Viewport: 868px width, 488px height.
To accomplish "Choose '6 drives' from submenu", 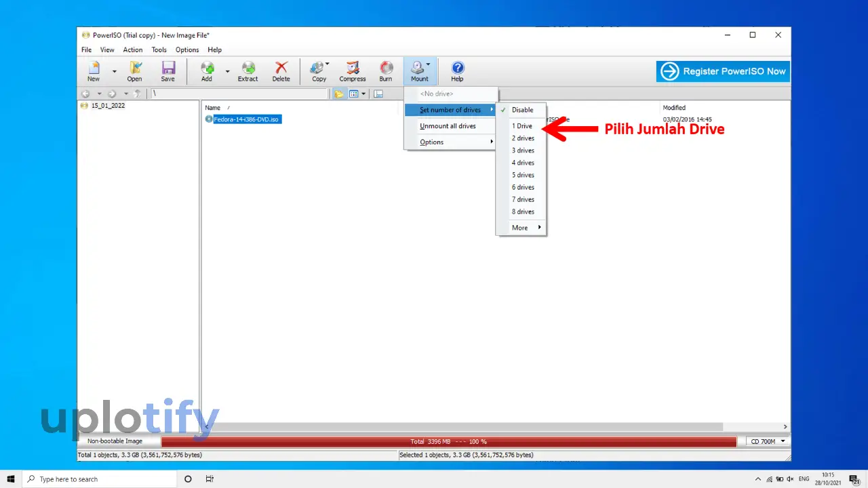I will [521, 187].
